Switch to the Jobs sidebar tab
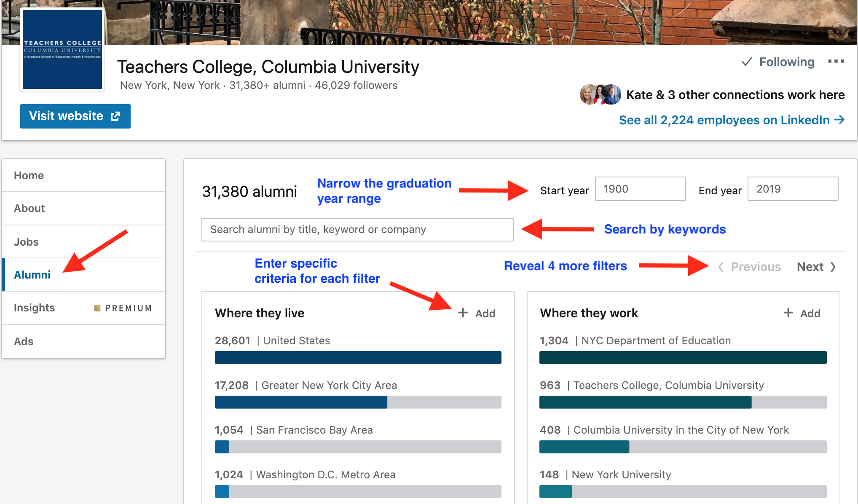 click(26, 242)
